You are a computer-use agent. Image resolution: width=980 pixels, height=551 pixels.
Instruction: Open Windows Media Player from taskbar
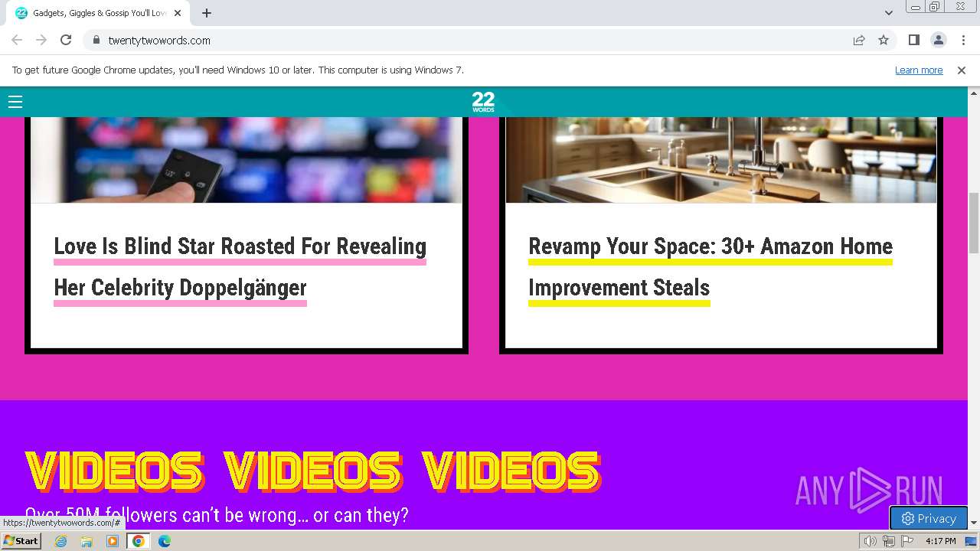113,541
